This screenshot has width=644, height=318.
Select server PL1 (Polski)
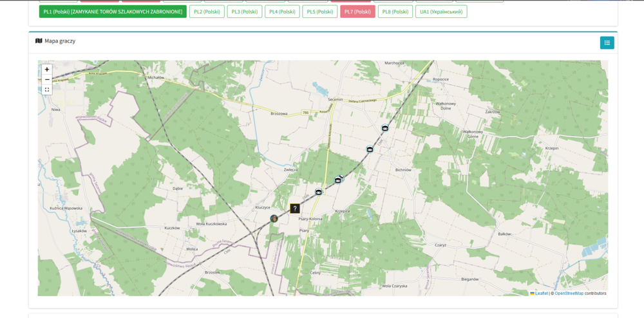113,12
